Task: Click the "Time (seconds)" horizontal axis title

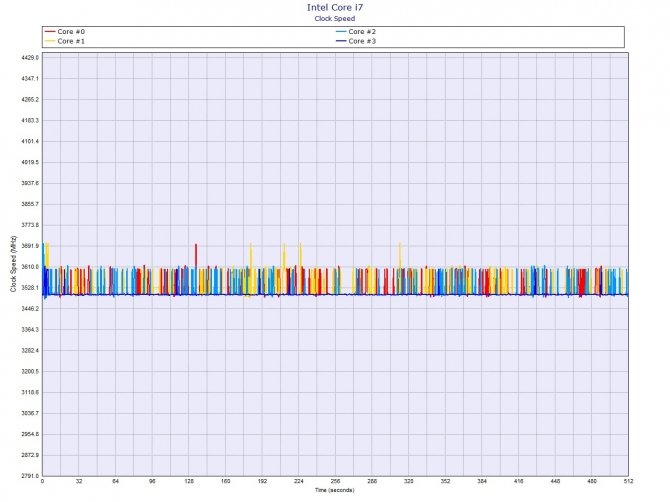Action: (335, 490)
